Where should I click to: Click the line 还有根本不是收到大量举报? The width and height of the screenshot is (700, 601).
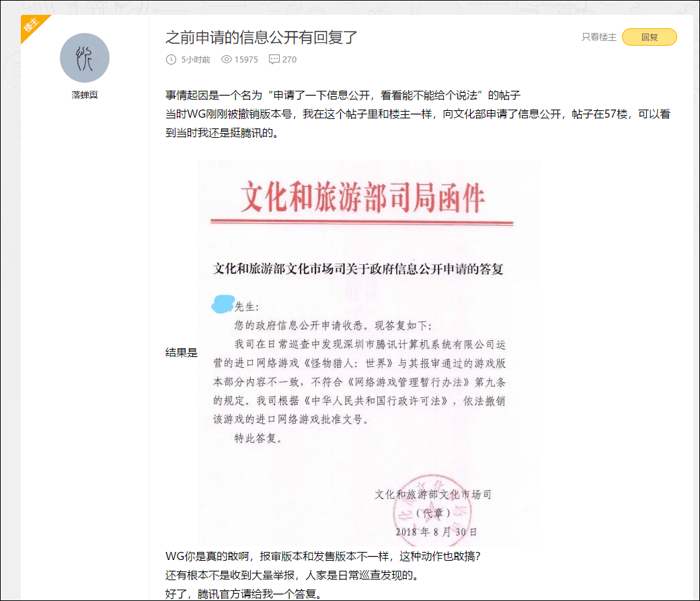(293, 575)
